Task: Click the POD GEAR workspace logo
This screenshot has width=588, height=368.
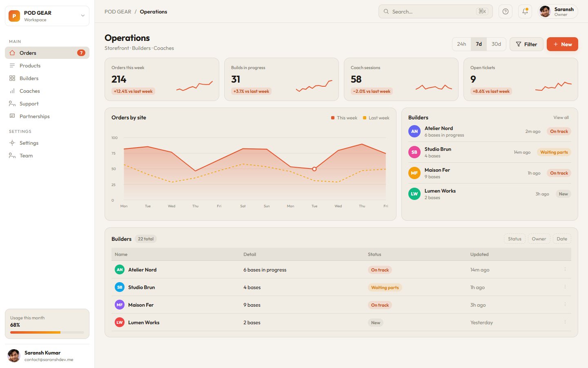Action: click(x=14, y=16)
